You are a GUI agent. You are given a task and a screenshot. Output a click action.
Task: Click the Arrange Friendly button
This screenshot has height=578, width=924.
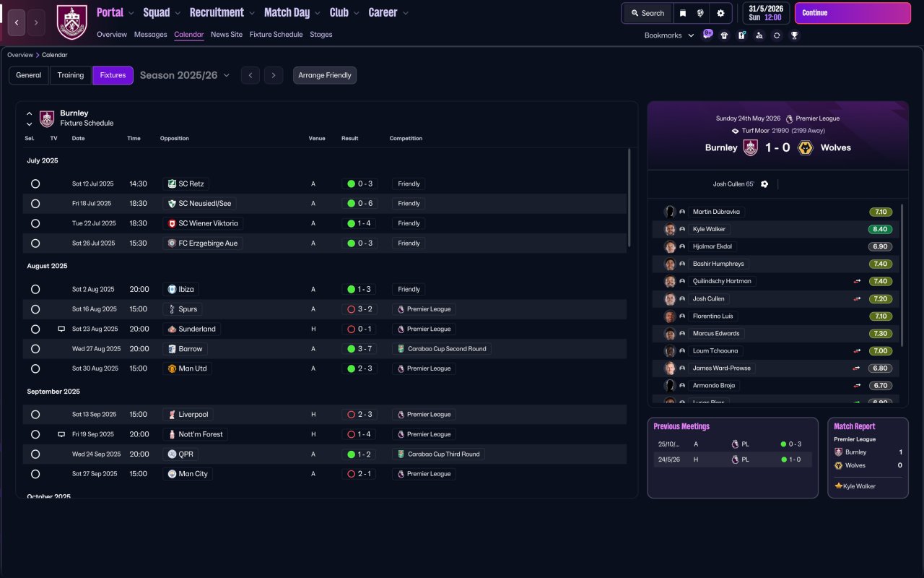(325, 75)
